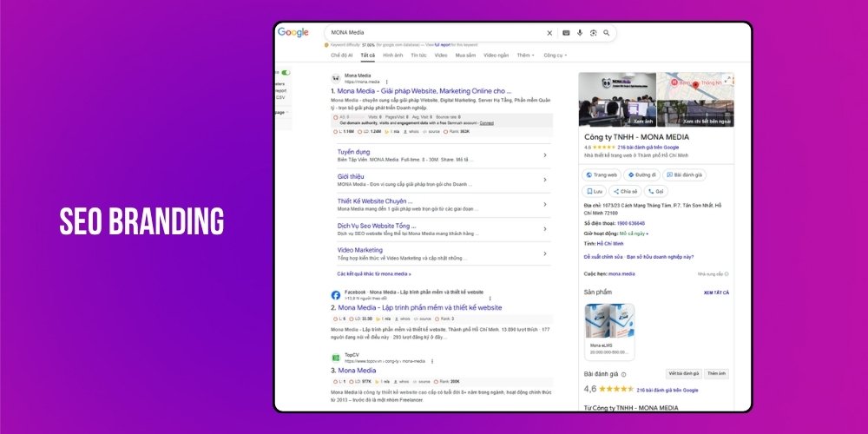868x434 pixels.
Task: Open Google Lens image search icon
Action: pos(593,33)
